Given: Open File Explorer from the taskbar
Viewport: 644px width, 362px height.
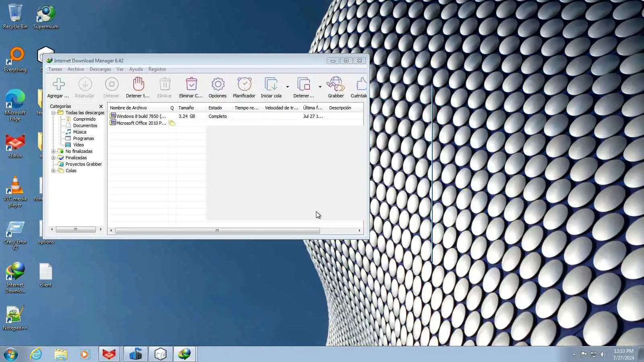Looking at the screenshot, I should tap(61, 354).
